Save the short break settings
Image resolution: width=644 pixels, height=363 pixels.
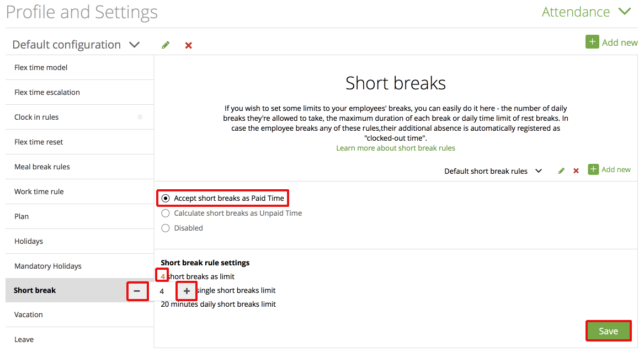[x=608, y=330]
